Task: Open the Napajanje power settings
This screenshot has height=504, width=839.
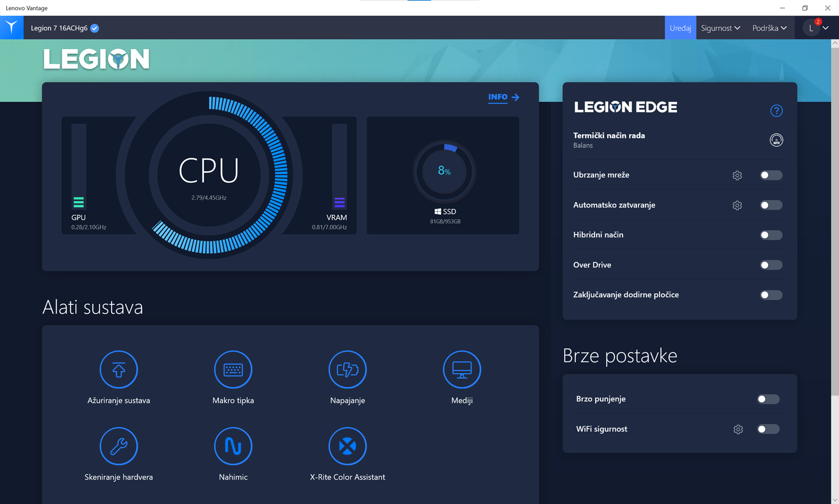Action: coord(347,369)
